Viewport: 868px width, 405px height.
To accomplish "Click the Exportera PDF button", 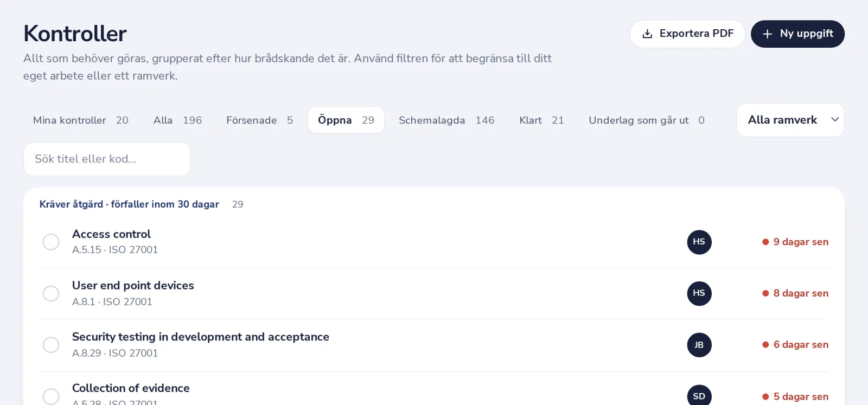I will [x=687, y=34].
